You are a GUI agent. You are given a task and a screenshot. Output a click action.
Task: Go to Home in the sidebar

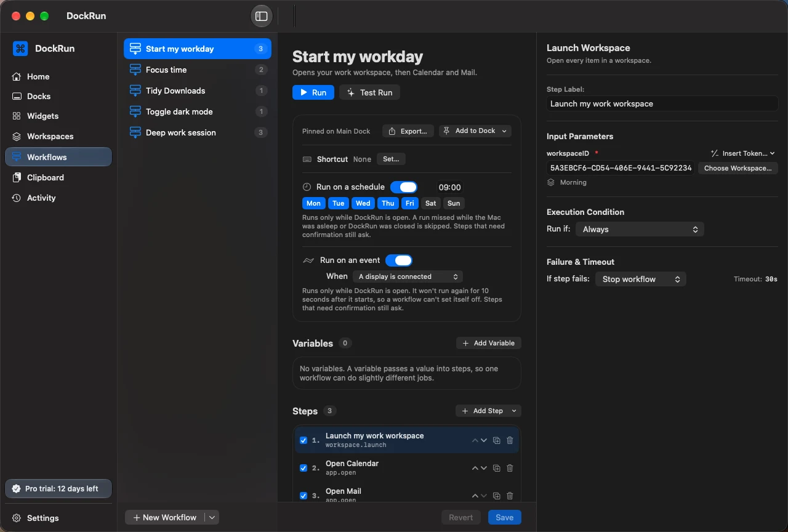click(x=58, y=76)
